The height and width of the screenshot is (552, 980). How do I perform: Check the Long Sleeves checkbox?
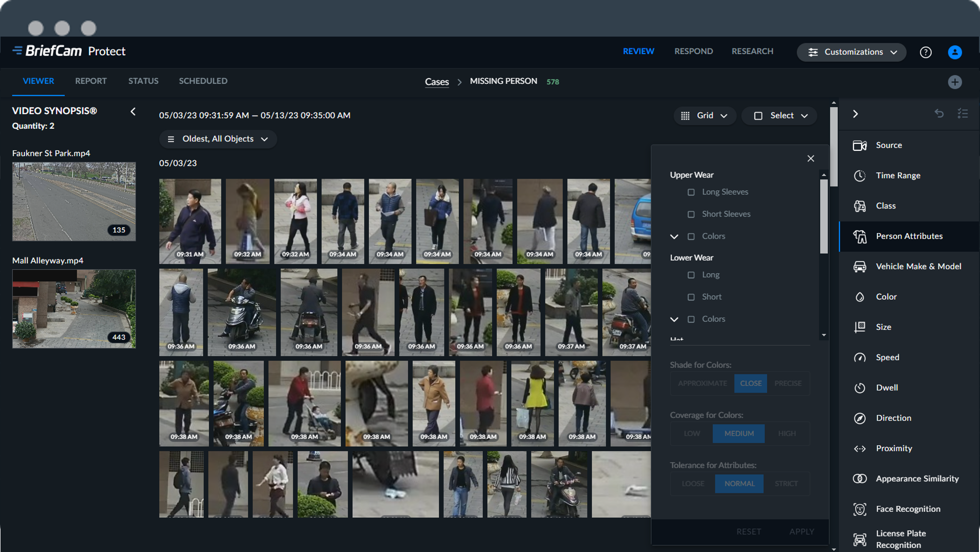[x=691, y=192]
